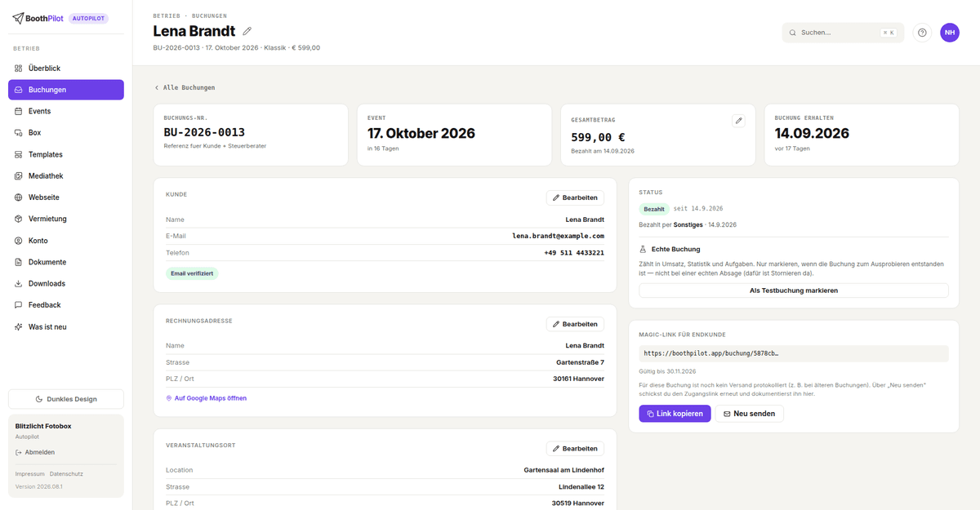
Task: Click the Dokumente file icon
Action: pos(20,262)
